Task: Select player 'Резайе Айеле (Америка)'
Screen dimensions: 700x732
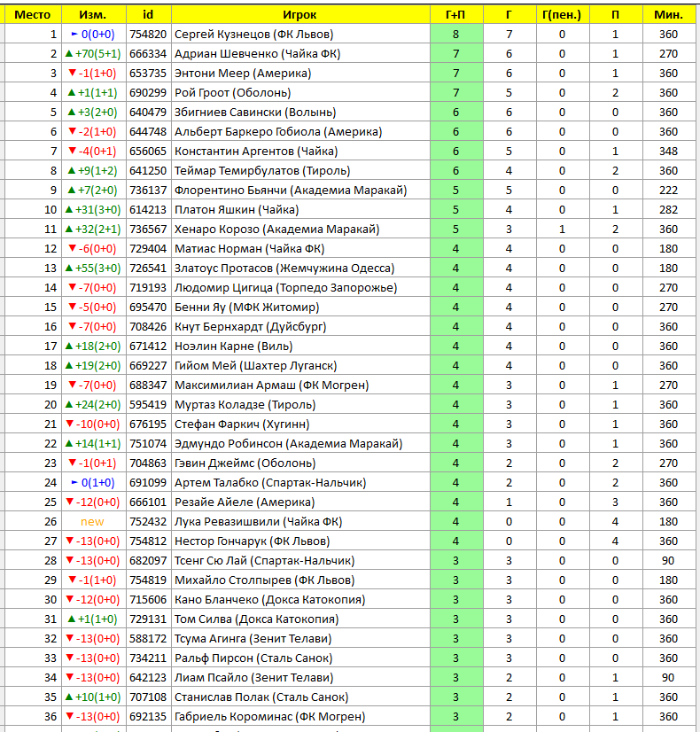Action: [300, 502]
